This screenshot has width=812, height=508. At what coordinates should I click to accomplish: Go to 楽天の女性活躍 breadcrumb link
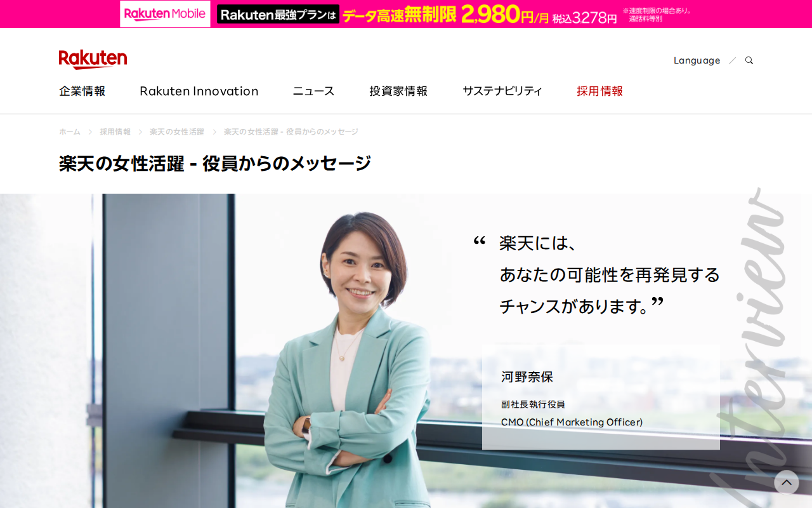(x=177, y=131)
